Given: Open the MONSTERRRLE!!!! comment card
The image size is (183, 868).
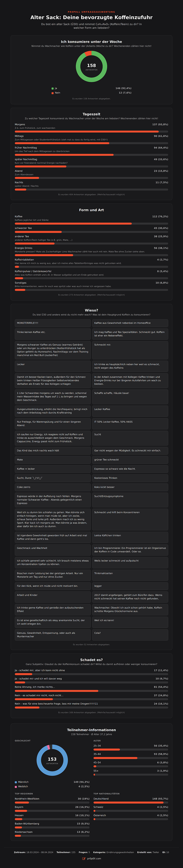Looking at the screenshot, I should pyautogui.click(x=53, y=323).
